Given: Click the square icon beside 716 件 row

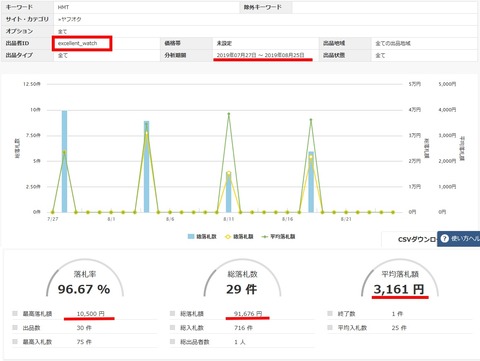Looking at the screenshot, I should 172,328.
